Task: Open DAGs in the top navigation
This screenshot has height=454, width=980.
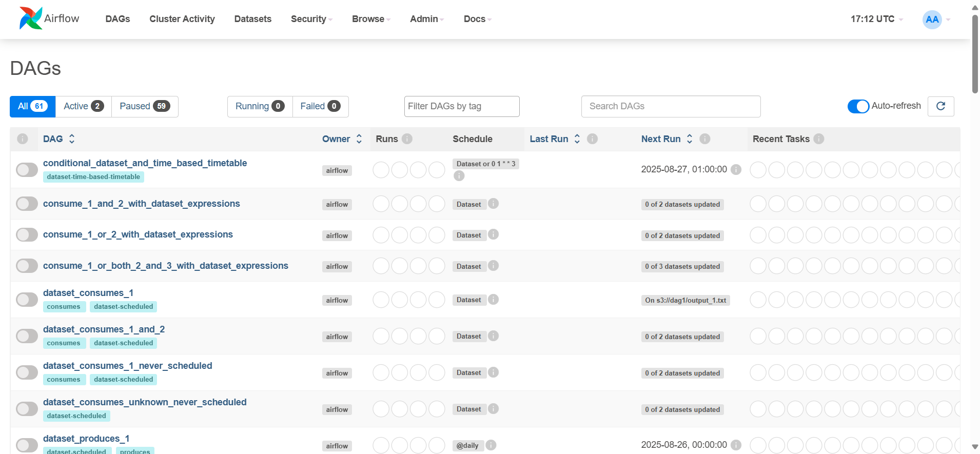Action: (x=117, y=19)
